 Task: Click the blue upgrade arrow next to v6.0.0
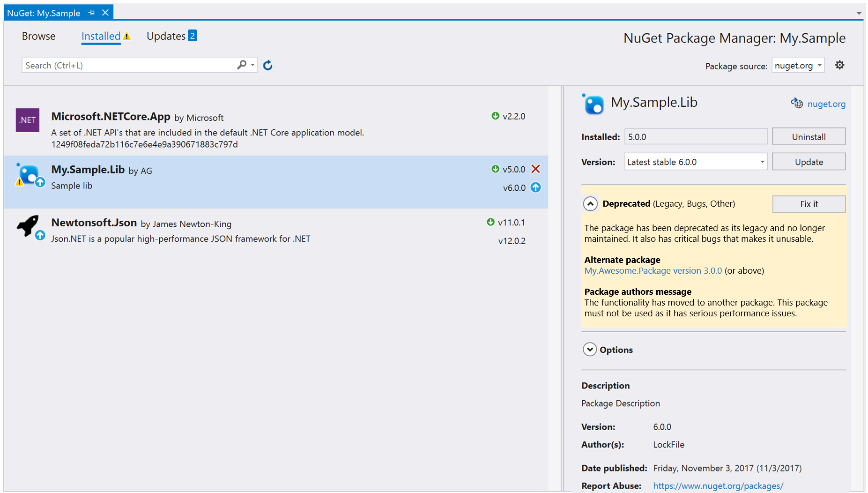tap(535, 187)
